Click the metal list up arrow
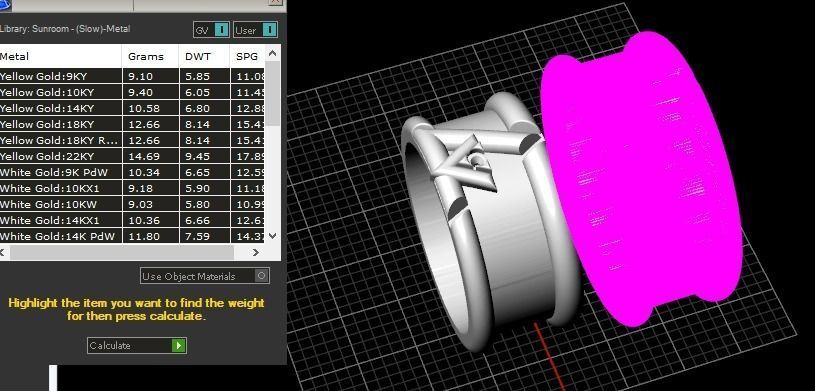The image size is (815, 391). pyautogui.click(x=273, y=53)
